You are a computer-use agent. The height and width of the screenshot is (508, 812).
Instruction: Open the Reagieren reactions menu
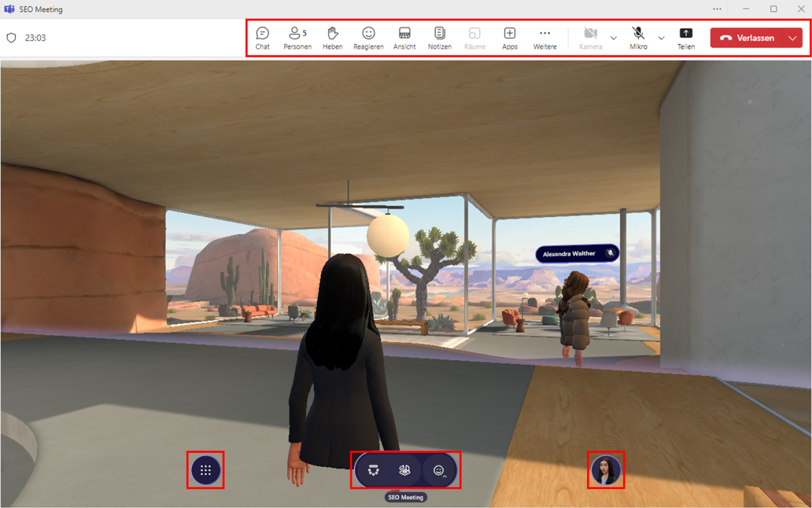tap(368, 37)
